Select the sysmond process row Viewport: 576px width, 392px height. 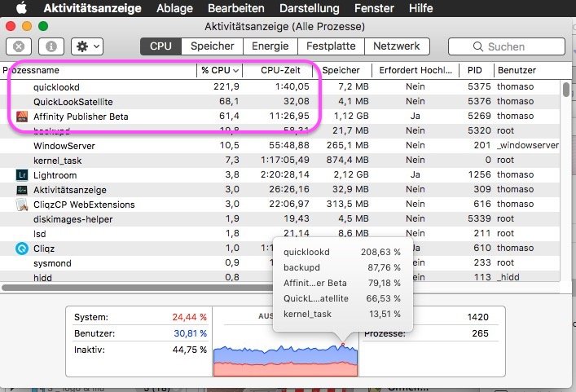(280, 263)
